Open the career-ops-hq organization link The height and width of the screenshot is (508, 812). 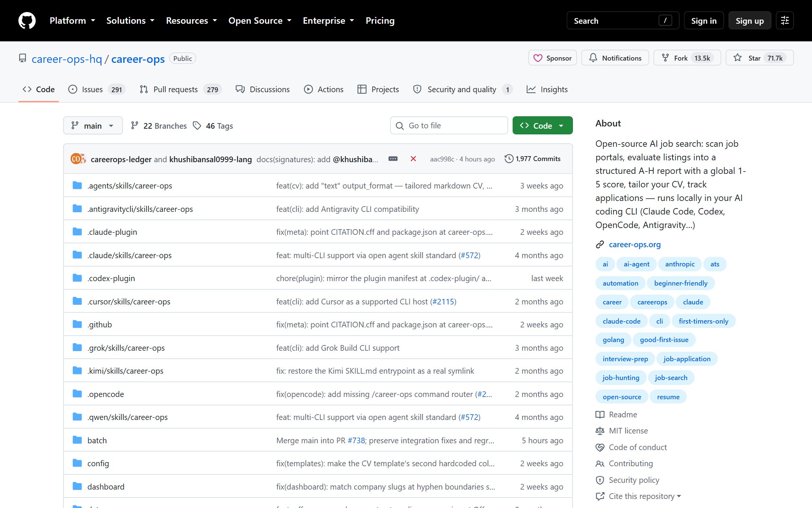point(67,59)
